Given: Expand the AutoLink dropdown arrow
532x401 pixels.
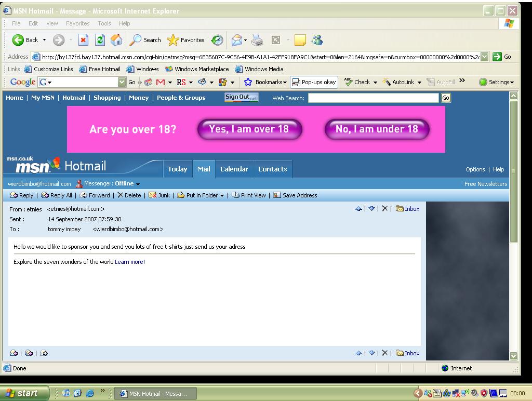Looking at the screenshot, I should [x=419, y=83].
